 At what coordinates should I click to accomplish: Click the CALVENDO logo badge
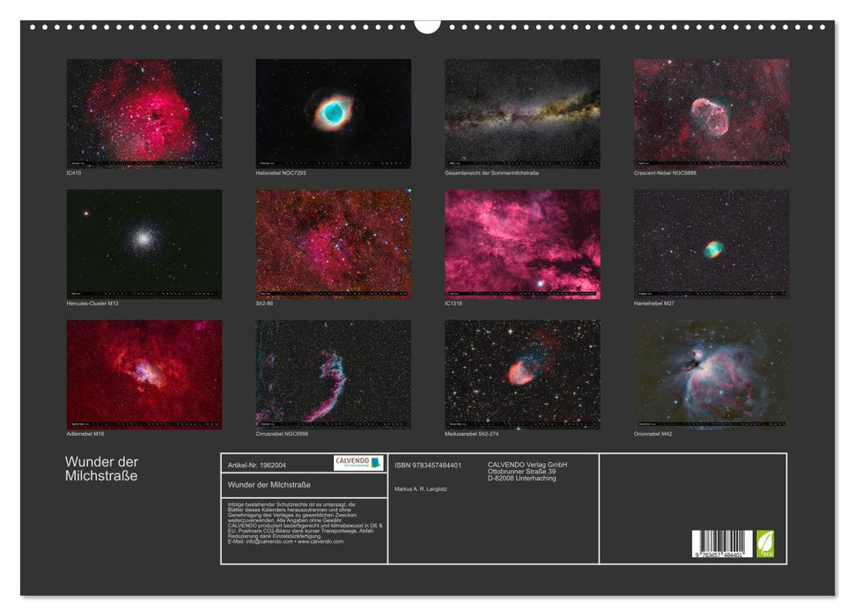coord(358,463)
